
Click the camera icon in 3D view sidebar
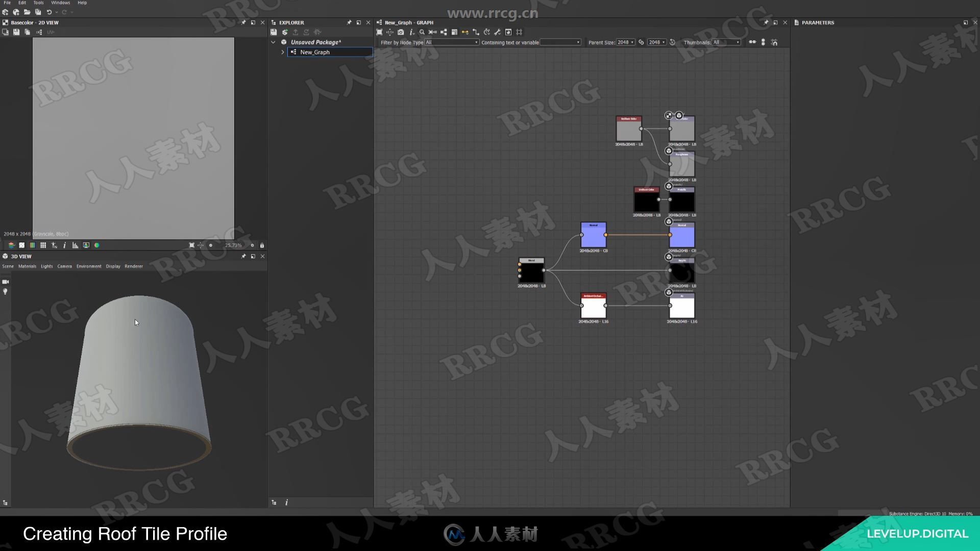click(x=6, y=282)
